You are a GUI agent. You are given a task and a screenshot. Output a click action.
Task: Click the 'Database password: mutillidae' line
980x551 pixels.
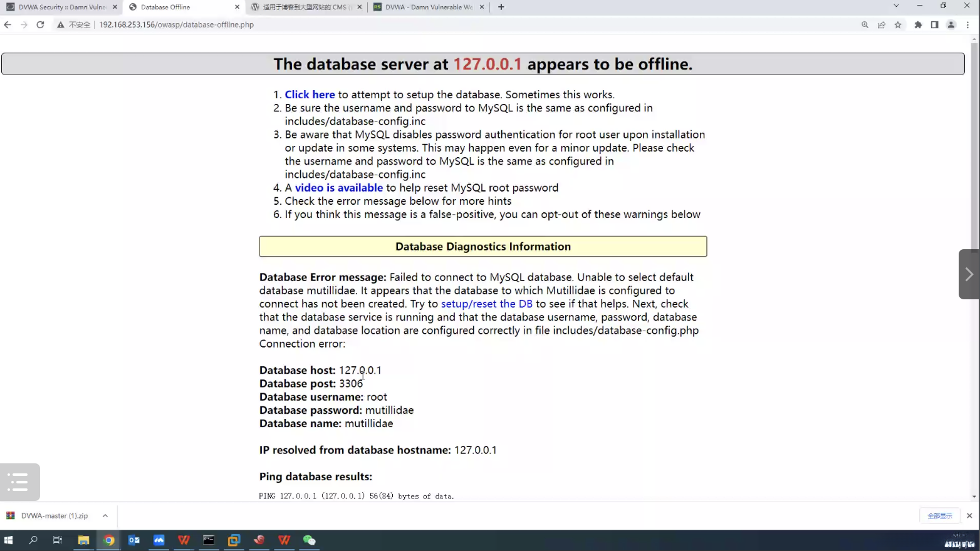[336, 410]
